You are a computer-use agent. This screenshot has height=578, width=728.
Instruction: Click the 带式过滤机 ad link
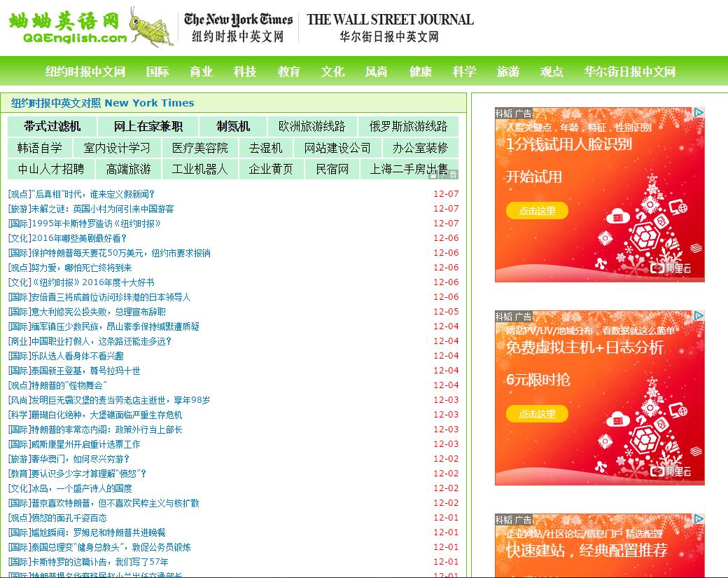coord(52,126)
